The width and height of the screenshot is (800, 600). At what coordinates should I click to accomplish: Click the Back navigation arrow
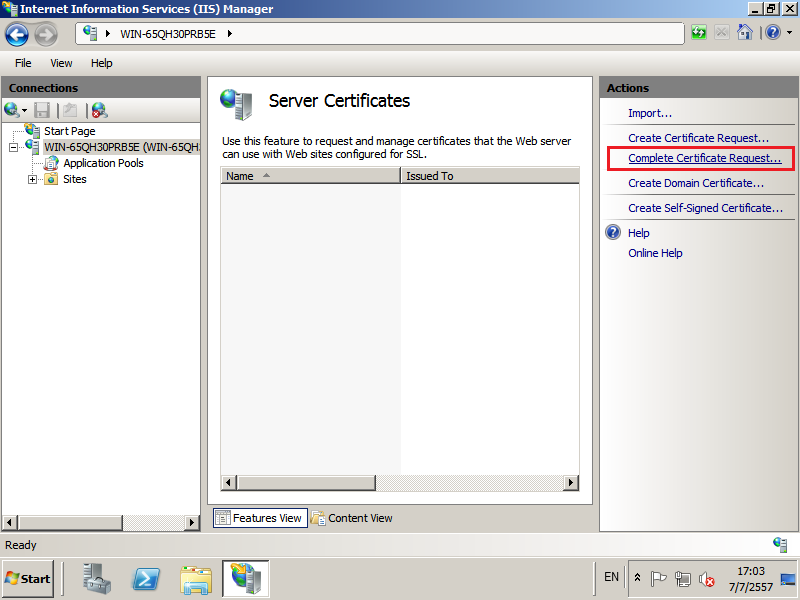pos(17,34)
